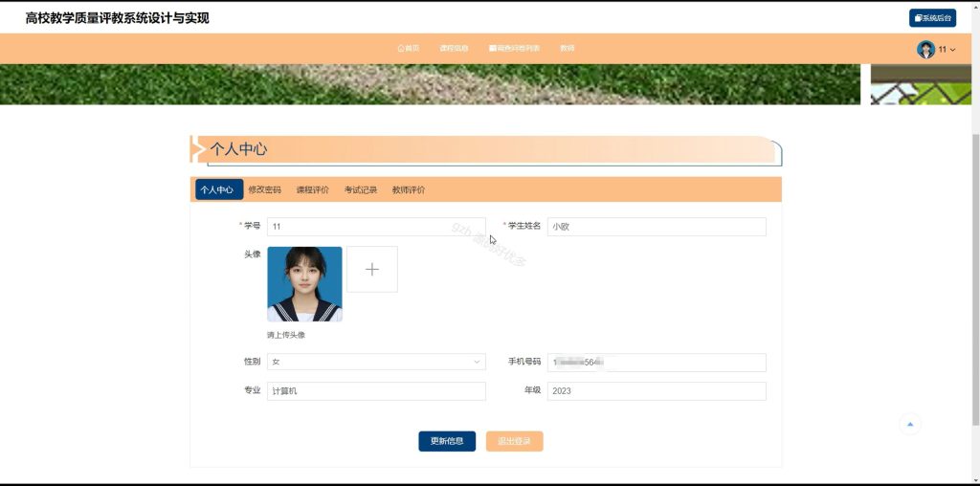Click the 专业 input field
Image resolution: width=980 pixels, height=486 pixels.
point(376,391)
